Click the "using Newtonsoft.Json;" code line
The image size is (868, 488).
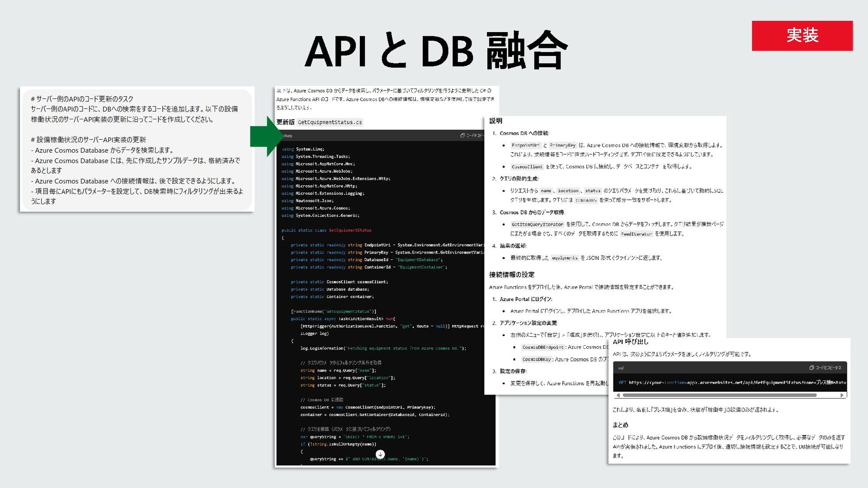(x=307, y=201)
